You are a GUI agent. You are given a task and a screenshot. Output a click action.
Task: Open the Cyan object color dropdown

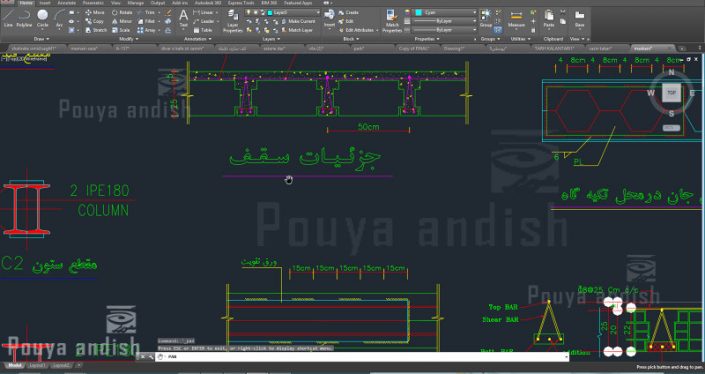point(445,13)
